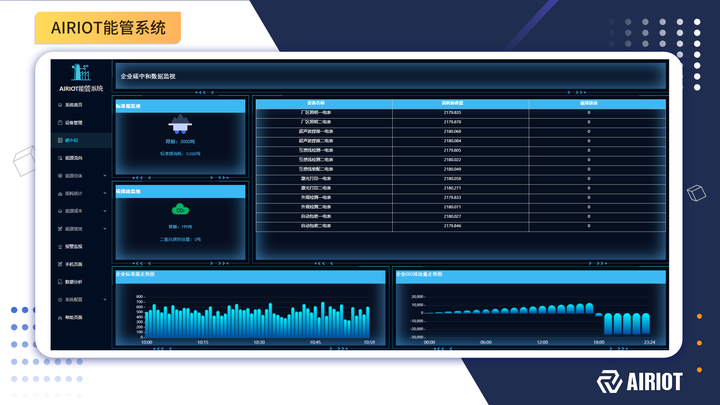
Task: Expand the 能源总体 menu chevron
Action: [x=105, y=175]
